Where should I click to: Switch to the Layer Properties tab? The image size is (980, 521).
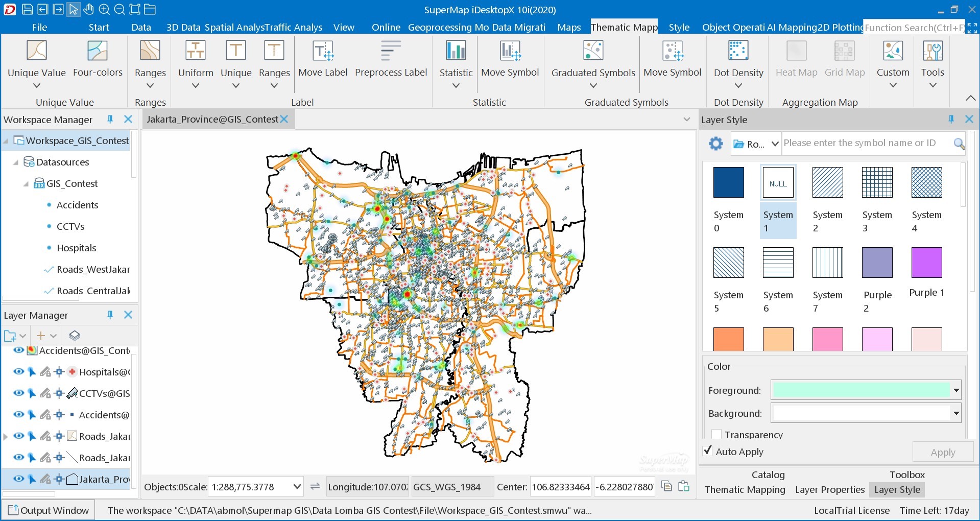tap(830, 489)
